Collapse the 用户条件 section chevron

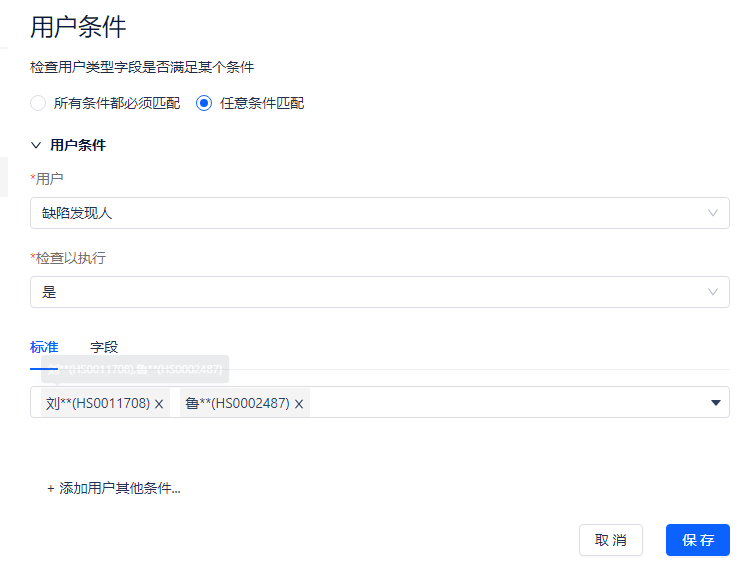click(36, 145)
